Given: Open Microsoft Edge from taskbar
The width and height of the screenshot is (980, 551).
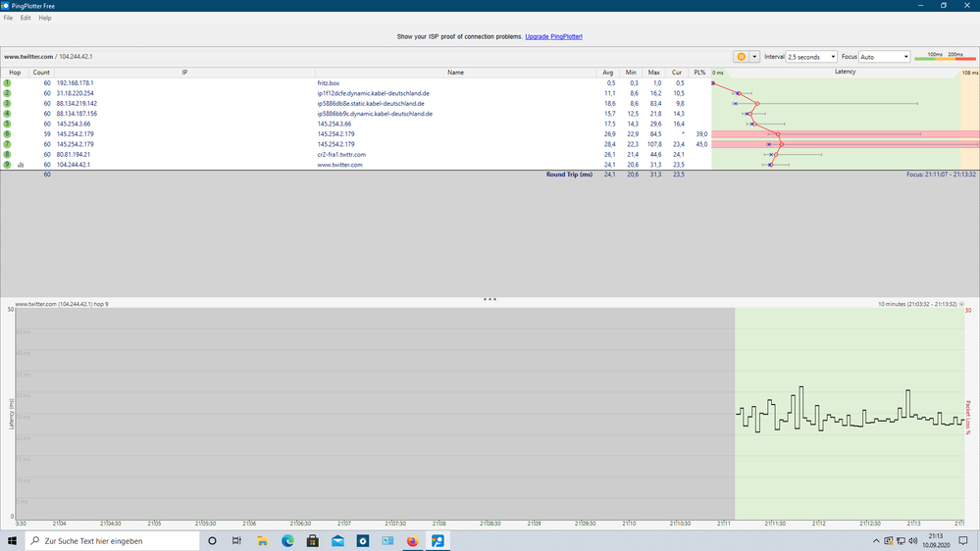Looking at the screenshot, I should (287, 541).
